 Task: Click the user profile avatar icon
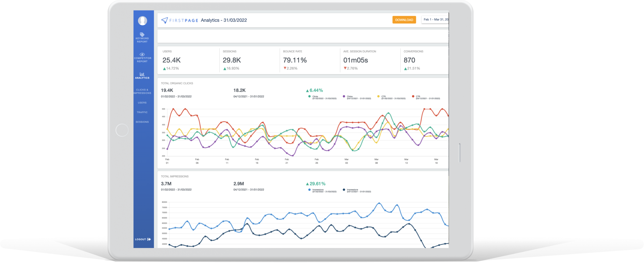[142, 21]
